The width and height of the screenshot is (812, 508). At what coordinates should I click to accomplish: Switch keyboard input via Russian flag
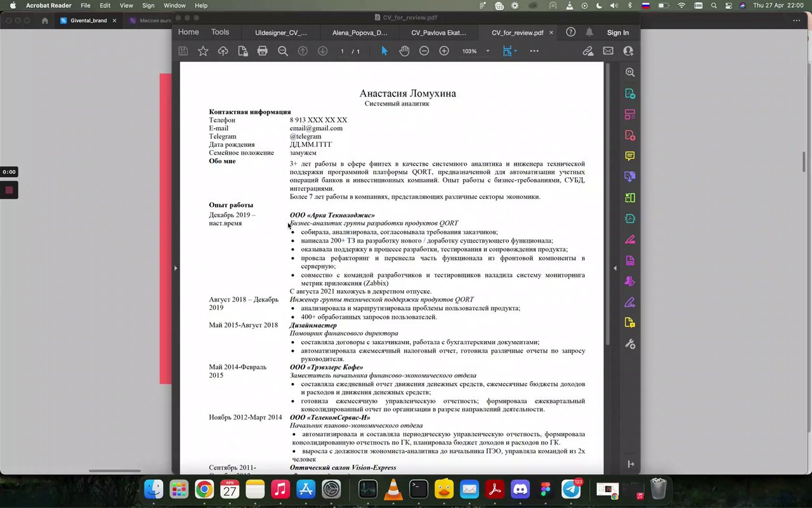tap(646, 5)
